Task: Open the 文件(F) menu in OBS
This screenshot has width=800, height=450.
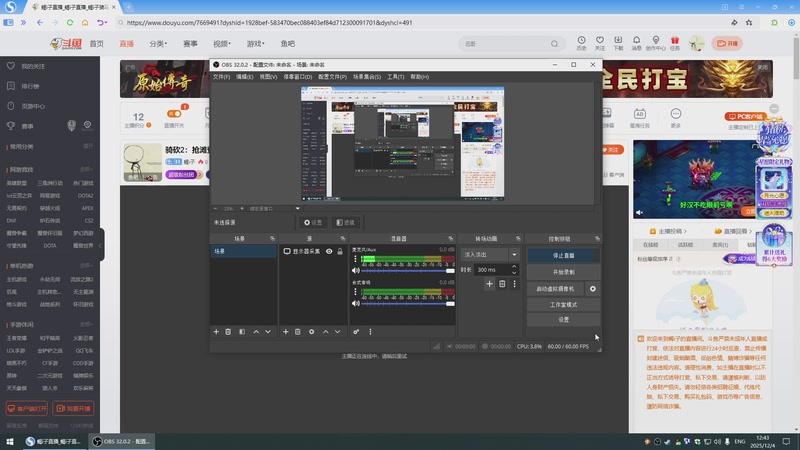Action: 221,76
